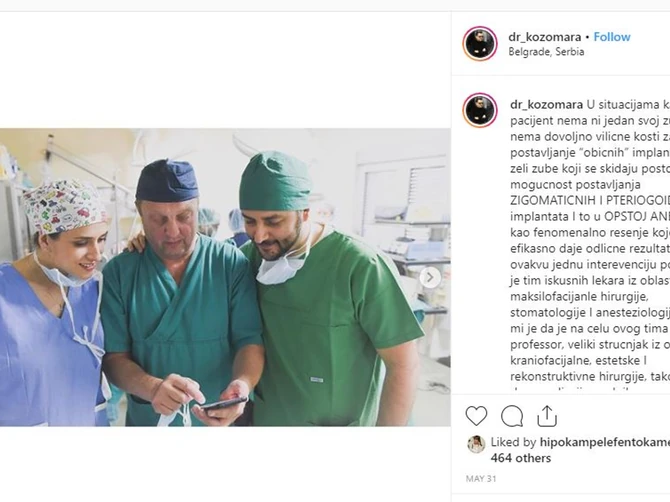Click the bold dr_kozomara name starting the caption

point(546,105)
